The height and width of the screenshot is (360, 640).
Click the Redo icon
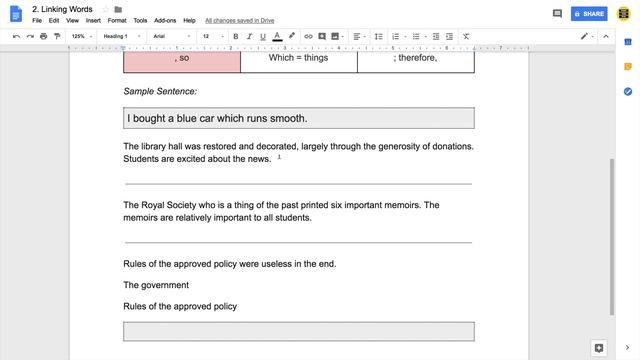click(x=30, y=36)
